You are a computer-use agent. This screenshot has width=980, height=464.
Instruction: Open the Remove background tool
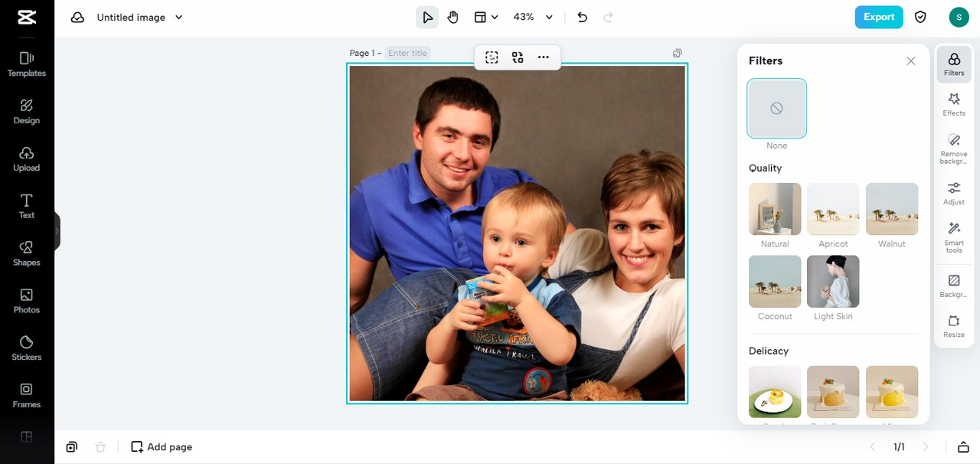tap(954, 149)
